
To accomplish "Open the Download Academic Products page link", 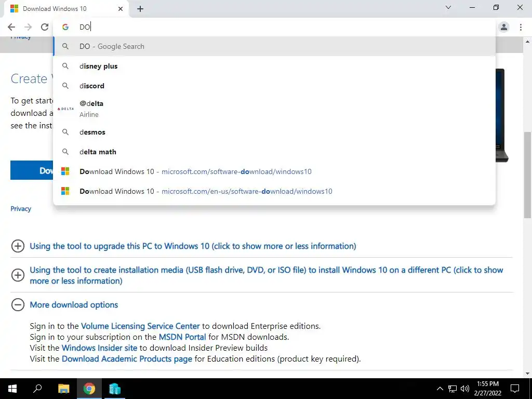I will click(127, 358).
